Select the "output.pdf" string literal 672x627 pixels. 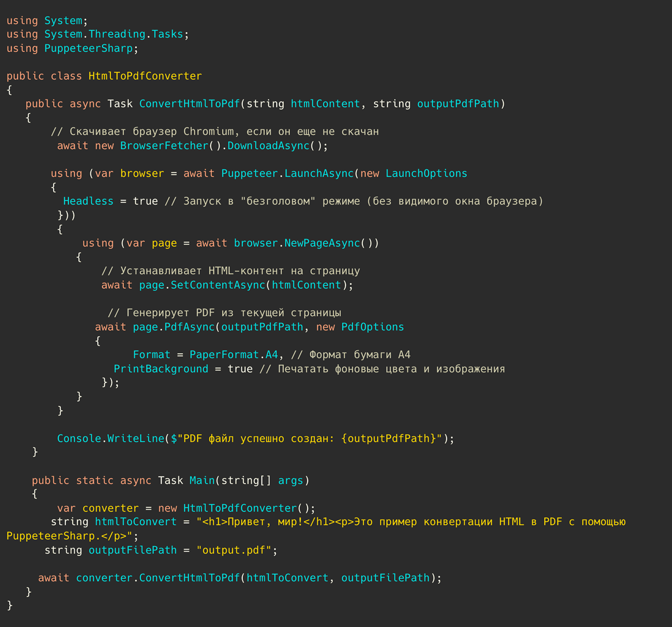(234, 550)
